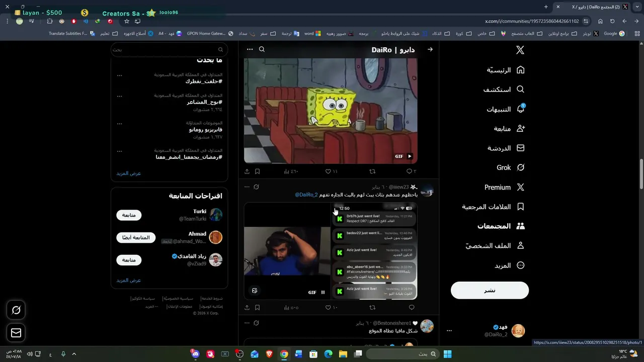Open new browser tab
The image size is (644, 362).
tap(546, 7)
